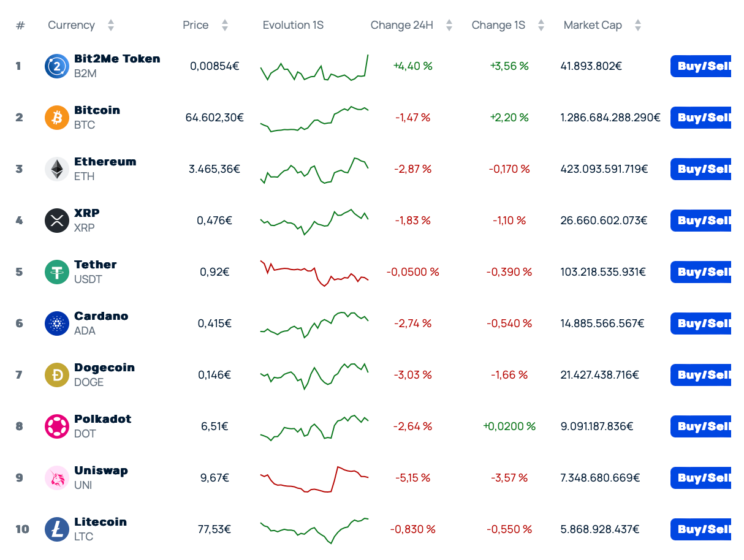
Task: Open the Price column sort control
Action: click(224, 25)
